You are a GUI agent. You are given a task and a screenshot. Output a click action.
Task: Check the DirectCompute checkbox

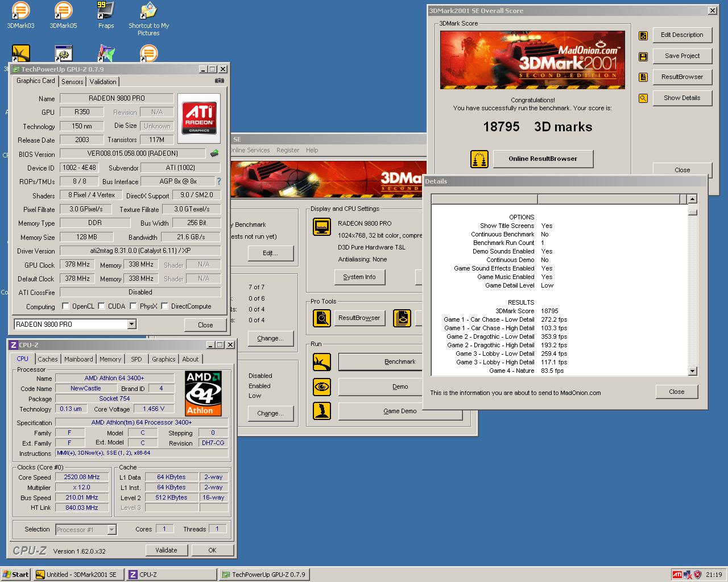point(164,306)
